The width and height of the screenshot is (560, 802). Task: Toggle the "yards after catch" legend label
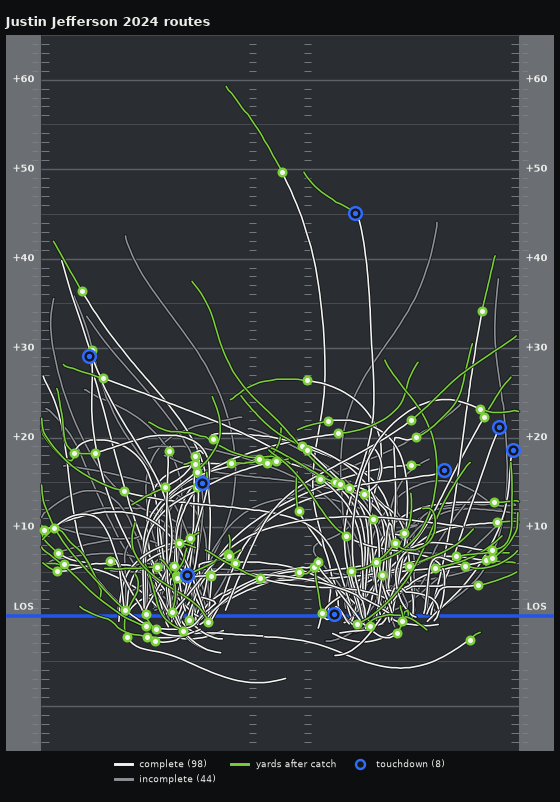tap(296, 764)
